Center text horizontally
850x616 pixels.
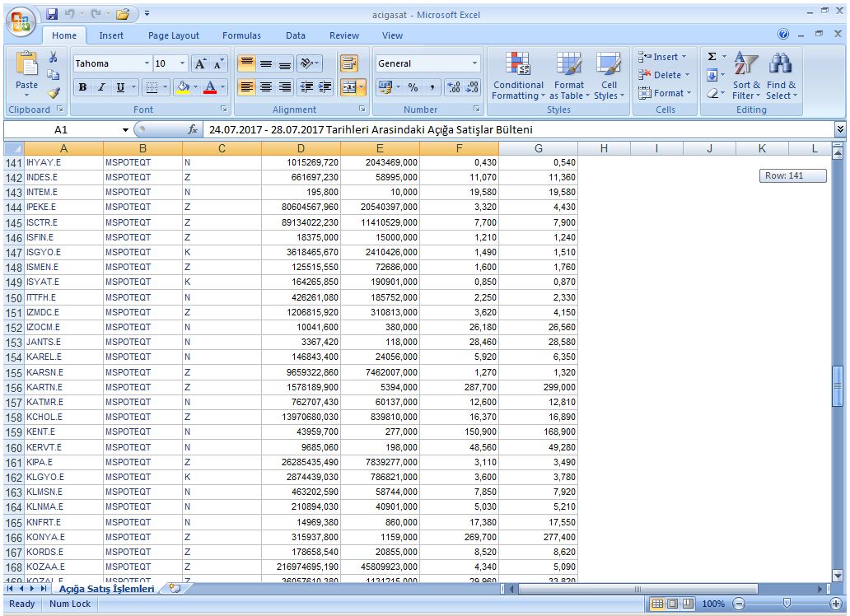(265, 86)
